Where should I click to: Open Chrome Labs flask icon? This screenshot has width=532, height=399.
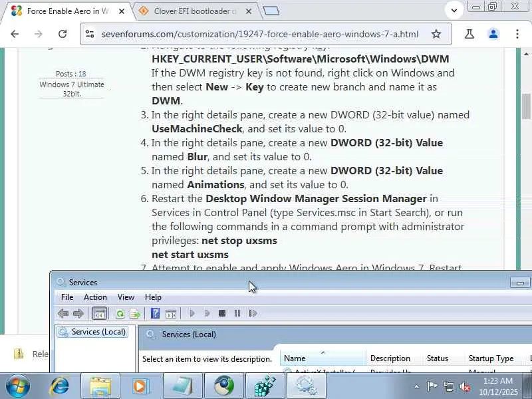pos(469,34)
